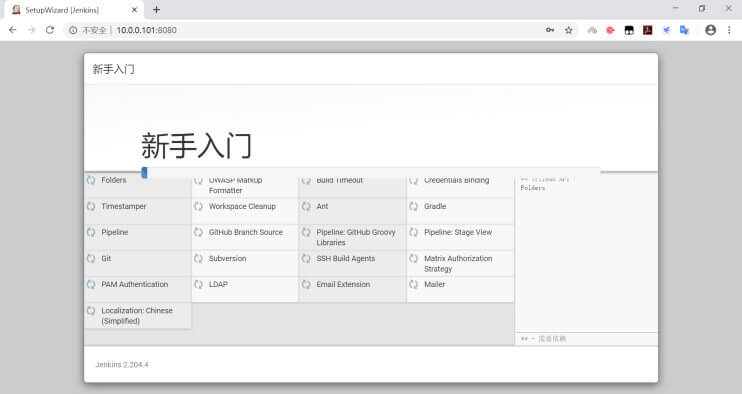Click the LDAP label
742x394 pixels.
tap(218, 284)
